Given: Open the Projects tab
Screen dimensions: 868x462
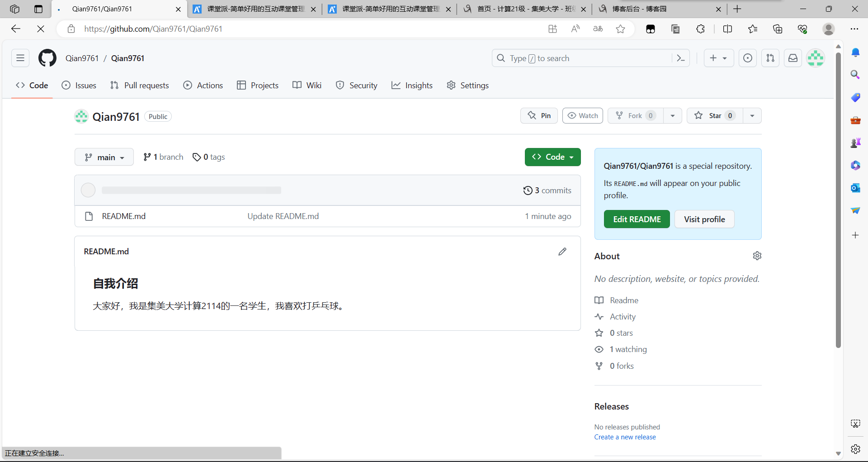Looking at the screenshot, I should [x=258, y=86].
